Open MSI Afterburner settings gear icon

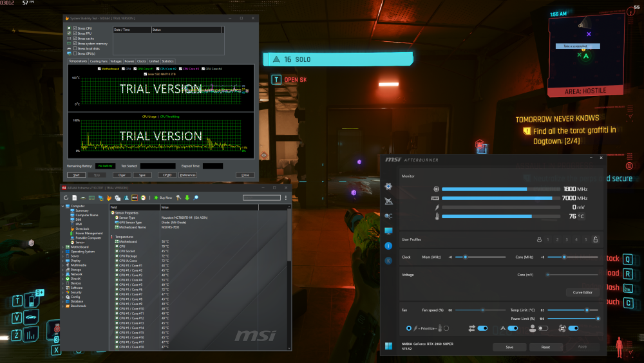[x=388, y=187]
